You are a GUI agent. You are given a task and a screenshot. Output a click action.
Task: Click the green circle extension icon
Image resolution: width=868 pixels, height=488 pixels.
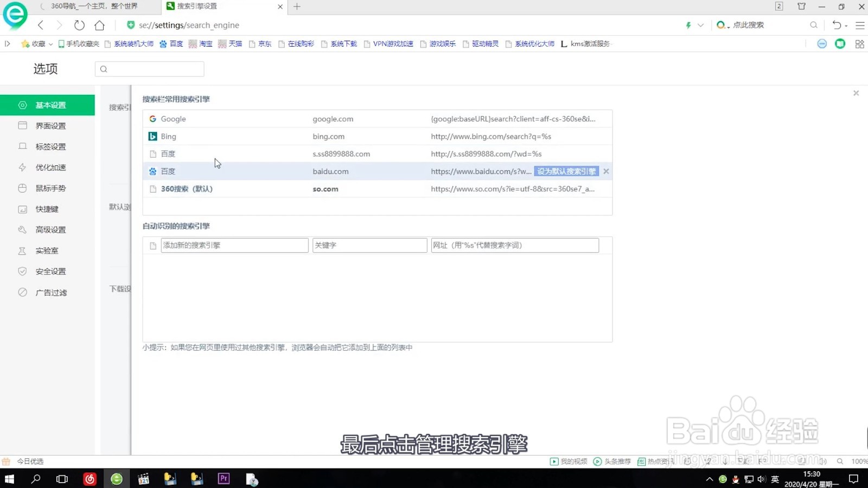[840, 44]
